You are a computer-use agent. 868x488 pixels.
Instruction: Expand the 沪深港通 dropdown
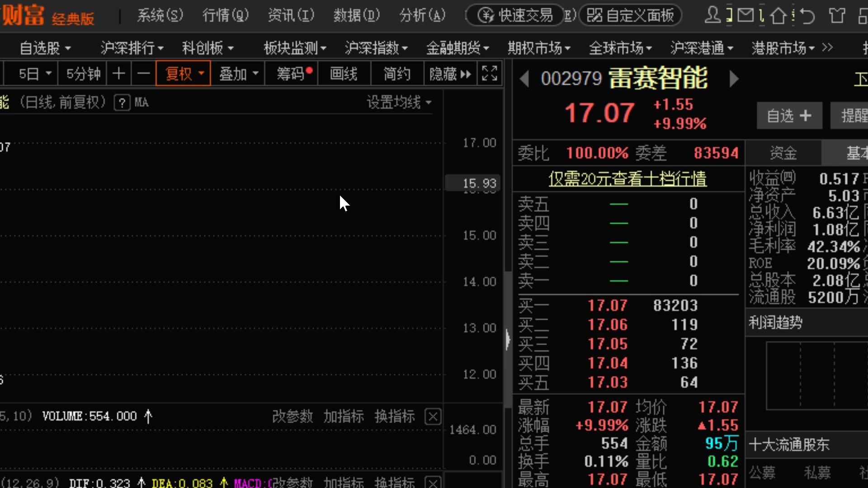702,47
